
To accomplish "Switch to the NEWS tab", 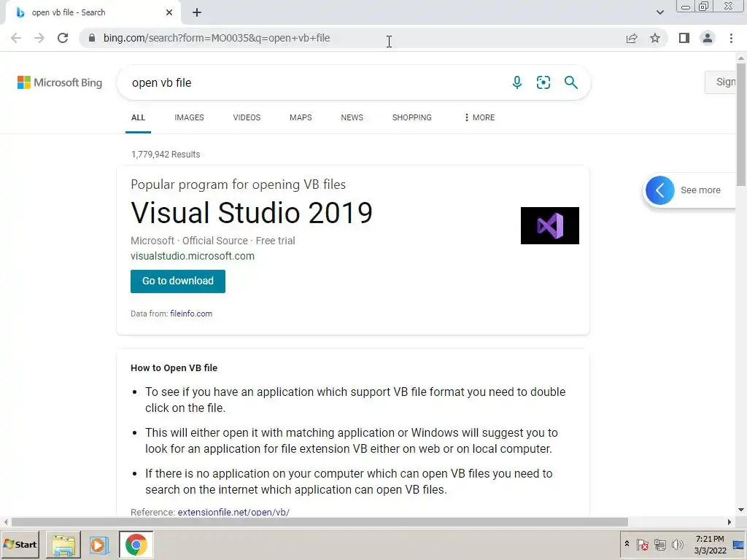I will click(x=352, y=117).
